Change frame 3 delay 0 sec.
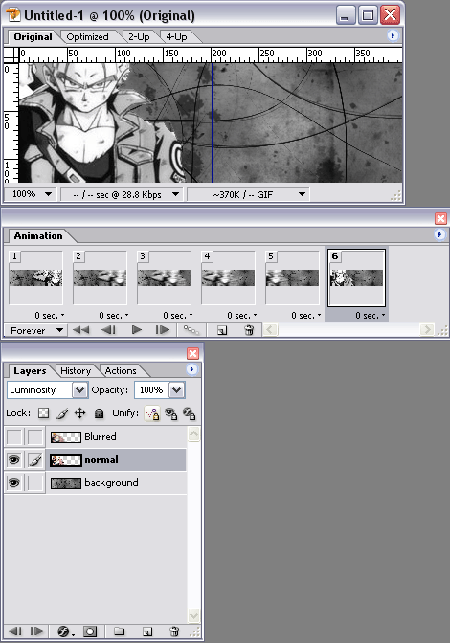450x643 pixels. click(x=178, y=316)
